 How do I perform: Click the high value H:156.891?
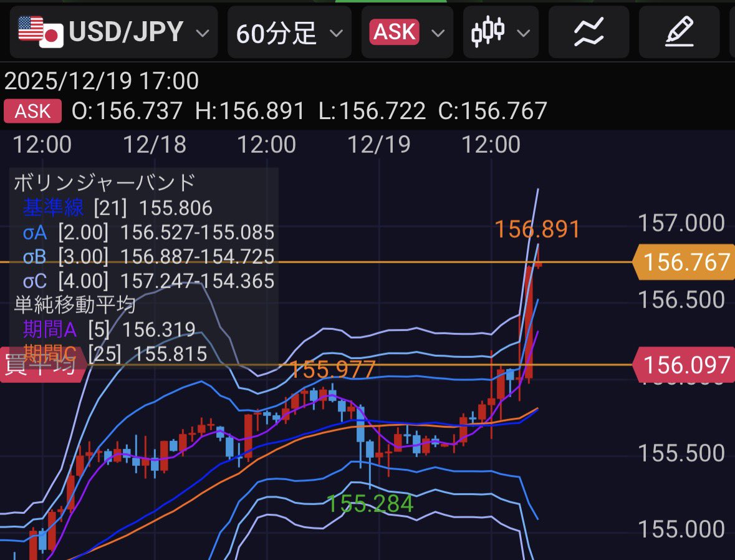(250, 111)
